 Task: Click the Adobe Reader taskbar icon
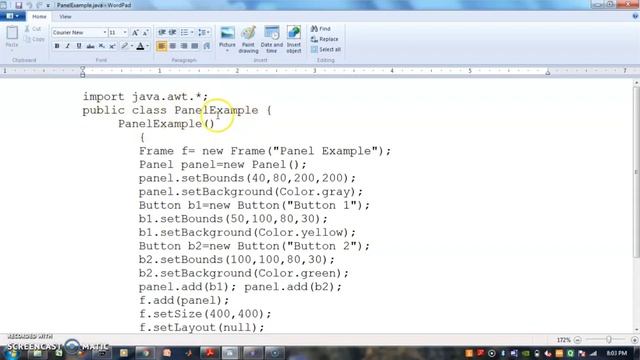point(210,353)
